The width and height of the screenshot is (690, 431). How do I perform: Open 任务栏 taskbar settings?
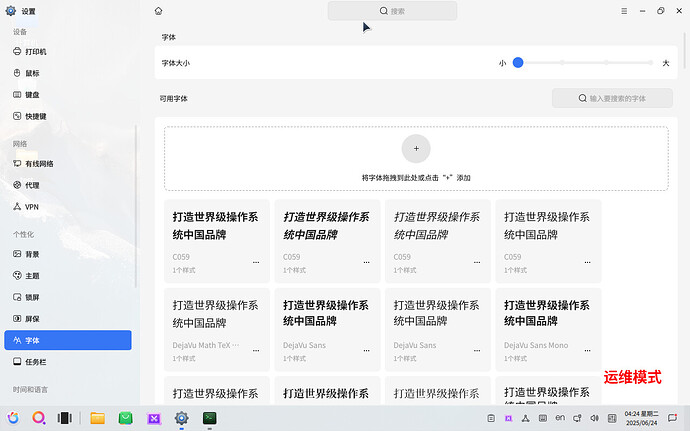(68, 362)
